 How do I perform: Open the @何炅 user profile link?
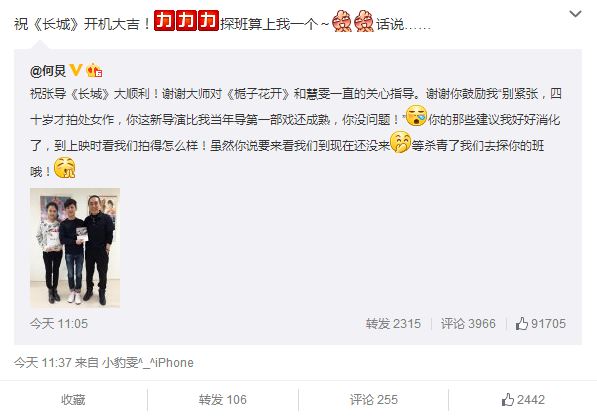click(x=48, y=71)
